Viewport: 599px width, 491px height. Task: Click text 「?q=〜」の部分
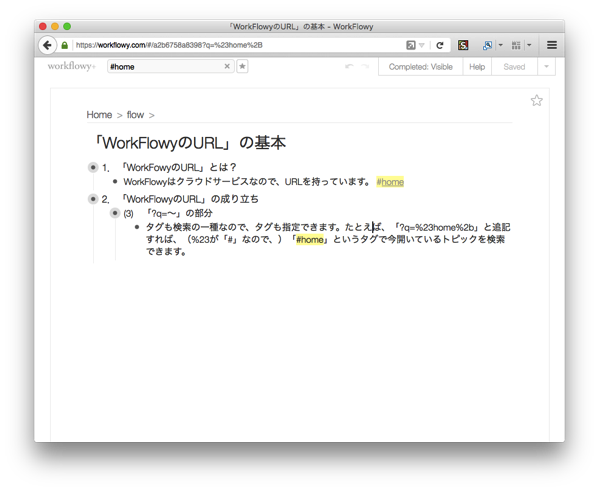point(179,213)
